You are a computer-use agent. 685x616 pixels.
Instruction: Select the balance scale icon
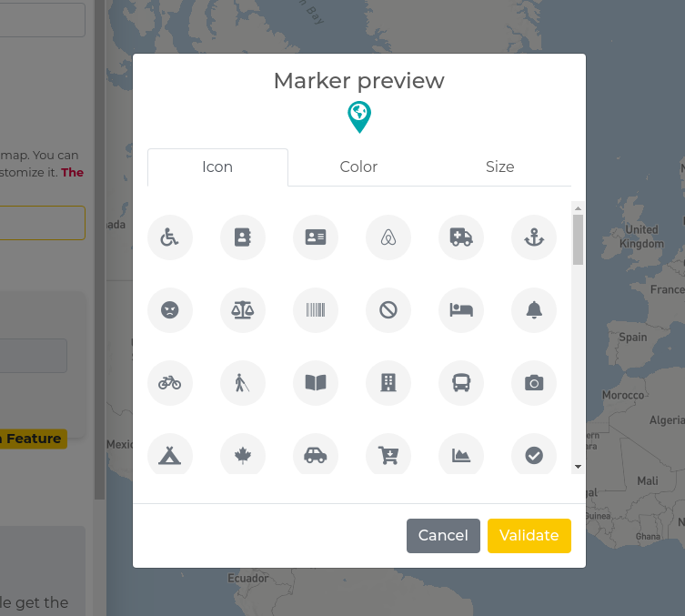click(243, 310)
